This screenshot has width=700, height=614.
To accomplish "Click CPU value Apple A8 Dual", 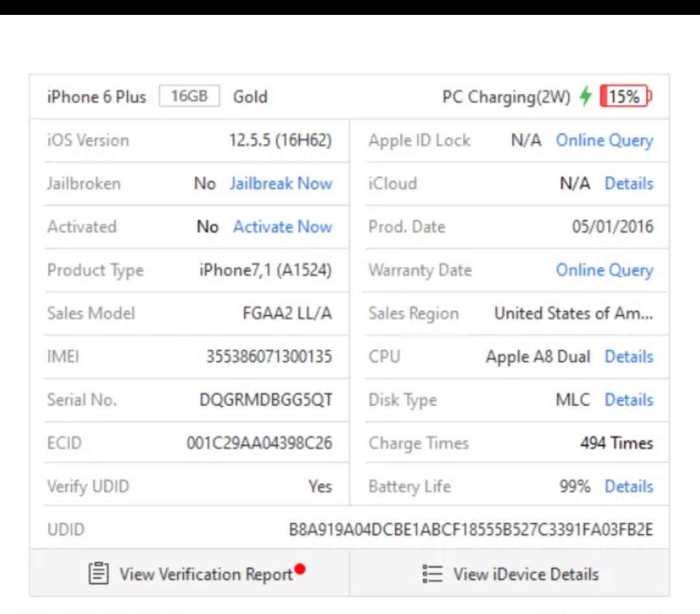I will point(538,357).
